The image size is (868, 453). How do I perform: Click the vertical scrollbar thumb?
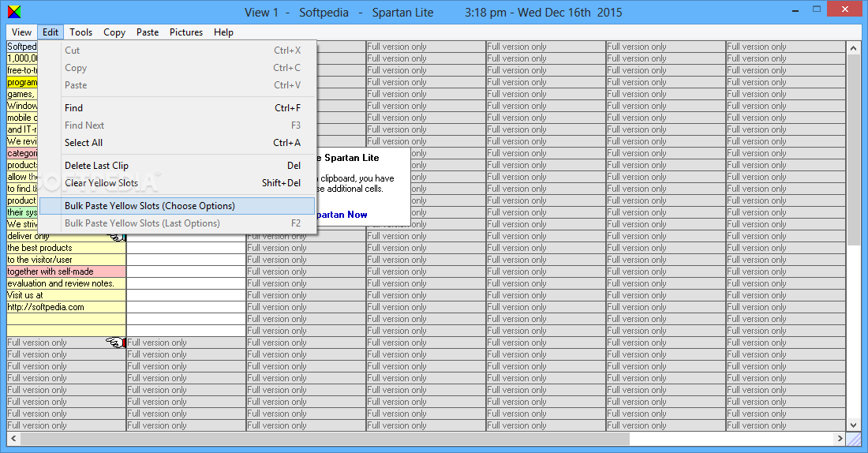pyautogui.click(x=853, y=150)
